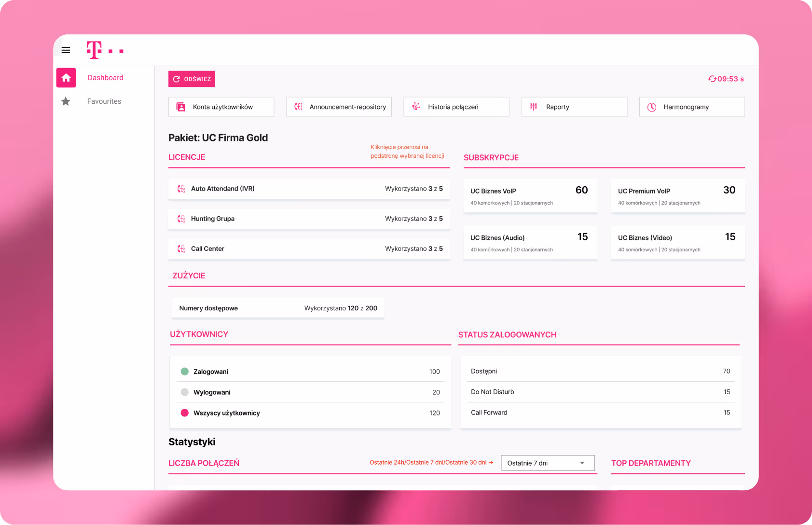Select the Wylogowani users row
The width and height of the screenshot is (812, 525).
310,392
